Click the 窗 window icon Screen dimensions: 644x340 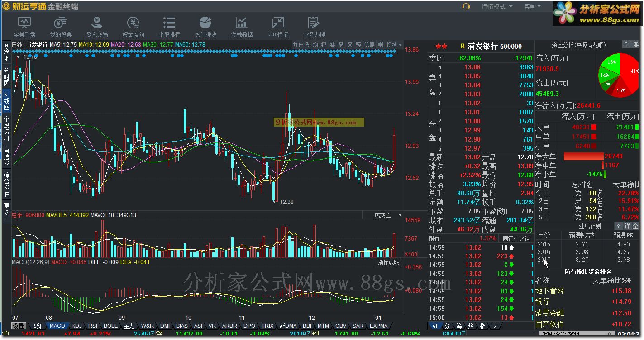tap(341, 45)
